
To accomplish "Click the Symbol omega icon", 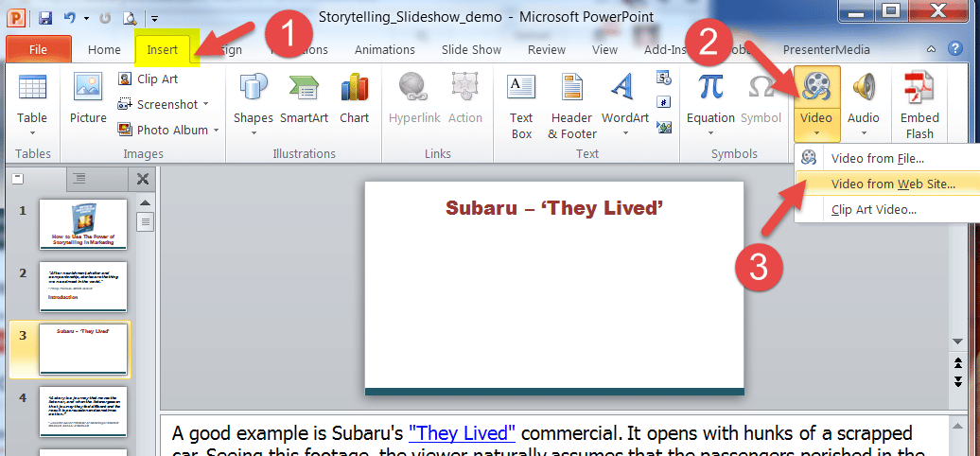I will click(x=761, y=87).
